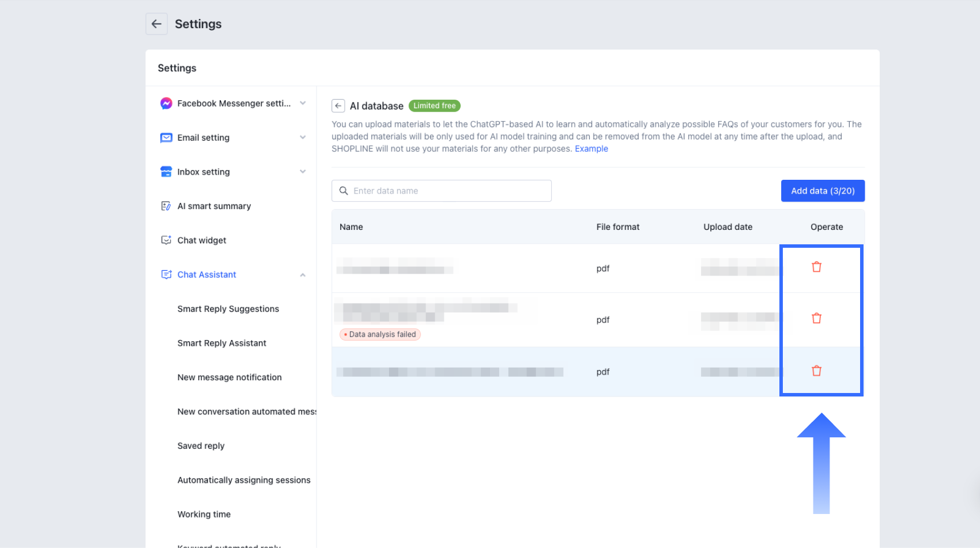Delete the pdf with failed data analysis

pyautogui.click(x=816, y=318)
